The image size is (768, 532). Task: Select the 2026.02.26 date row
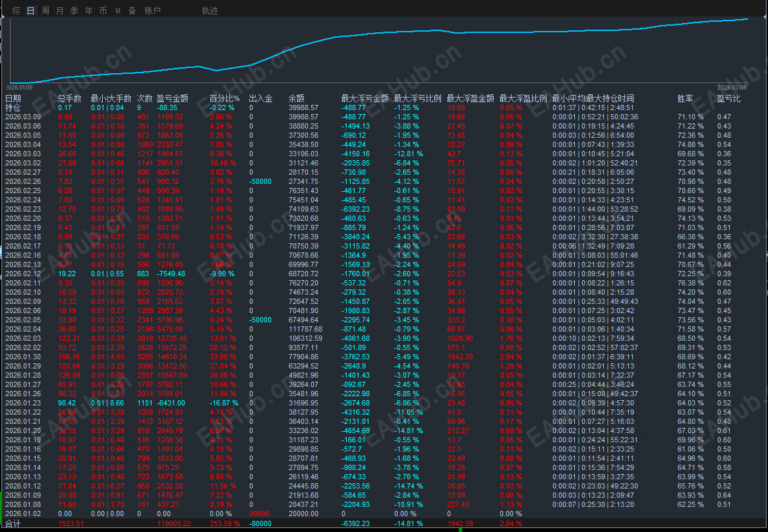click(384, 181)
